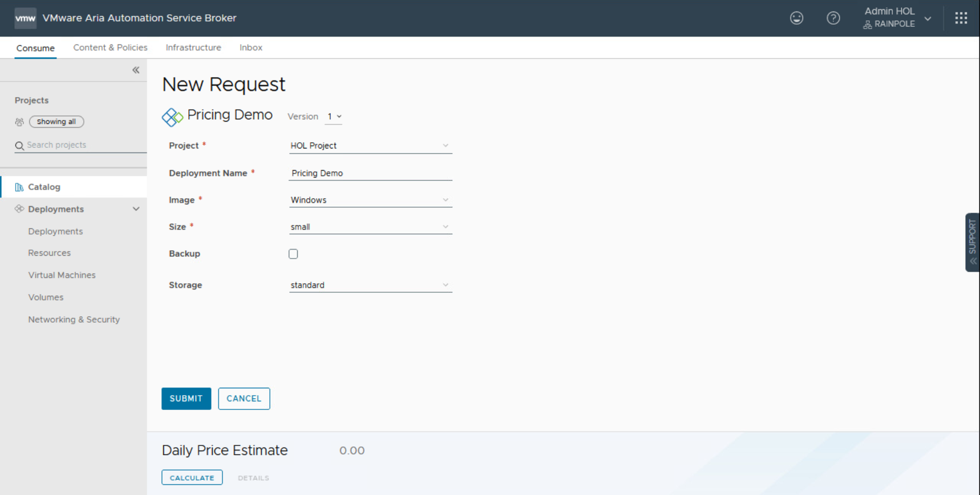Expand the Support side panel
The width and height of the screenshot is (980, 495).
[972, 242]
